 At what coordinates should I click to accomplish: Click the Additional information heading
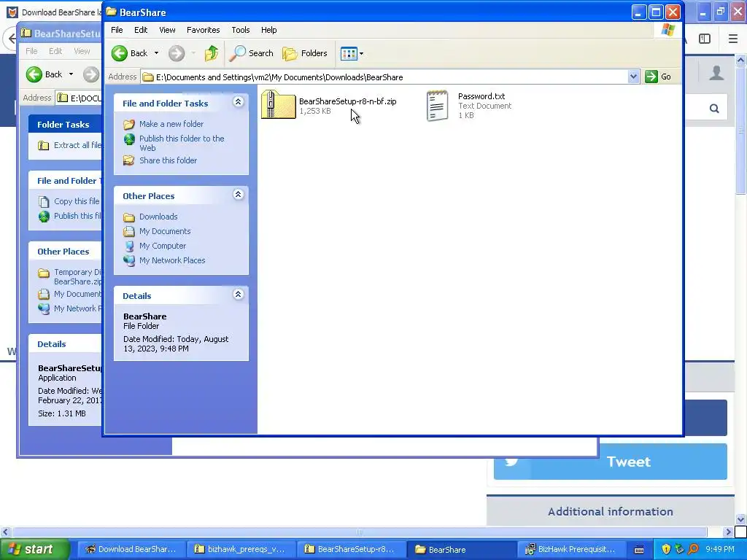(x=611, y=511)
